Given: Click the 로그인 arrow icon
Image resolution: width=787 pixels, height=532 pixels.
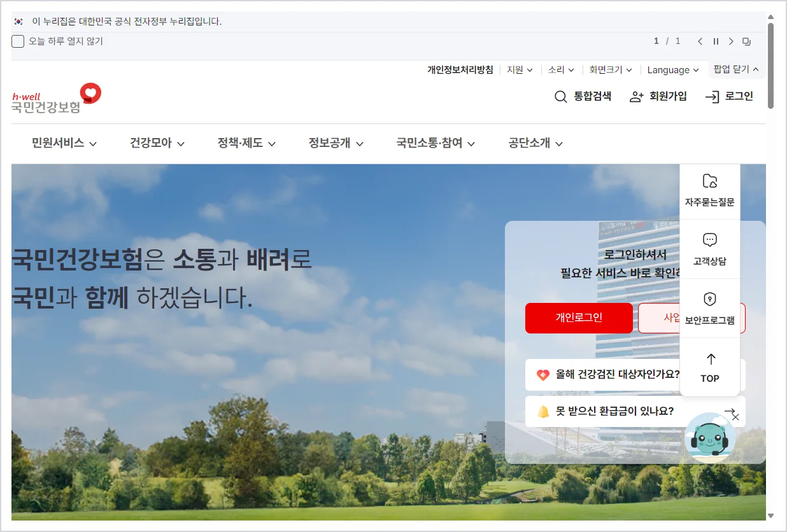Looking at the screenshot, I should 712,97.
